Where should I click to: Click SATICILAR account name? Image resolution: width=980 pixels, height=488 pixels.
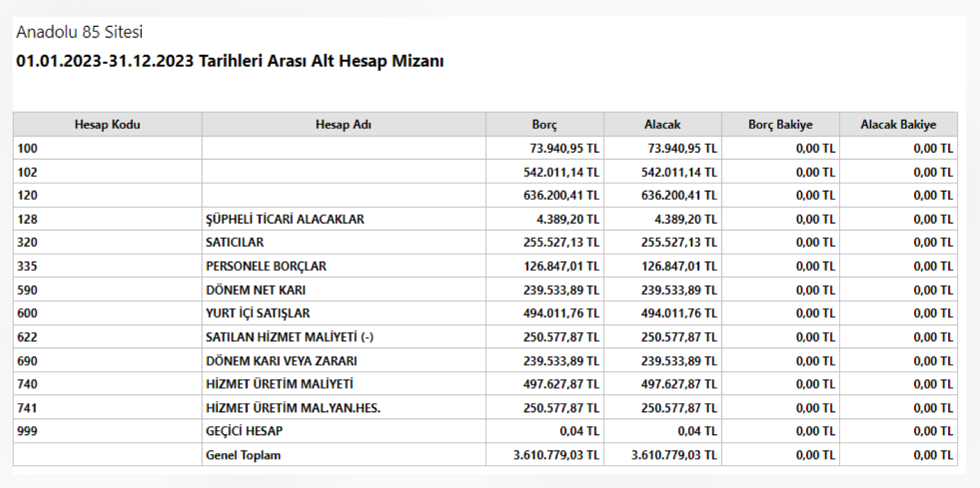click(x=234, y=243)
